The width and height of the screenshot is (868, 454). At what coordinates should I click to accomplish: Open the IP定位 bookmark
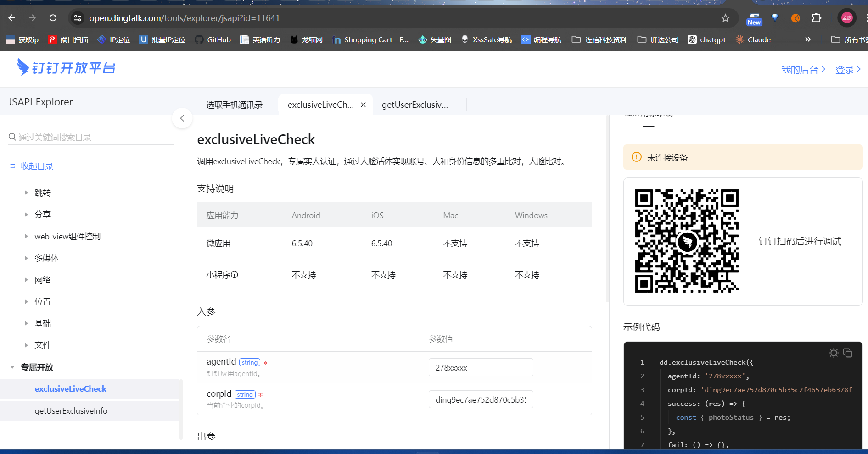tap(114, 39)
